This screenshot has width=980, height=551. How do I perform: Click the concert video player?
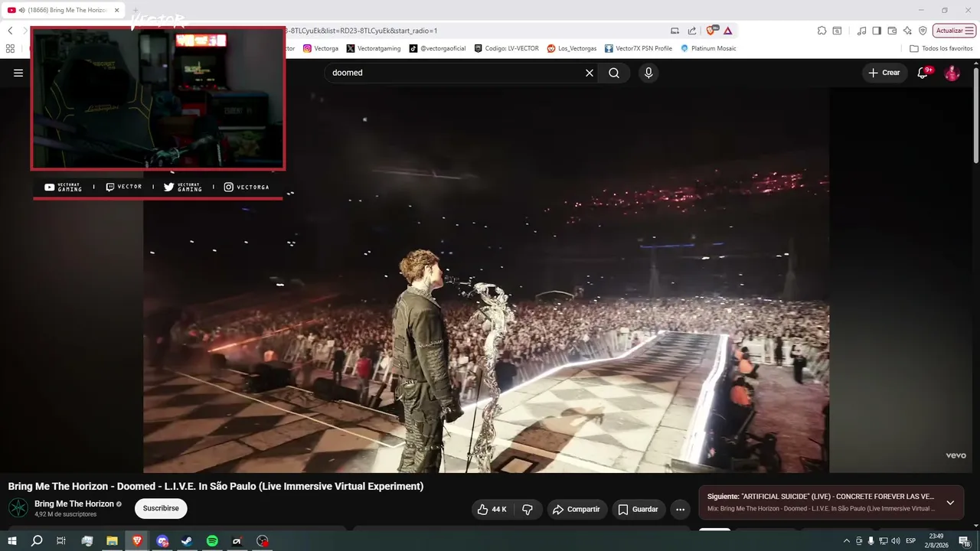click(x=486, y=280)
